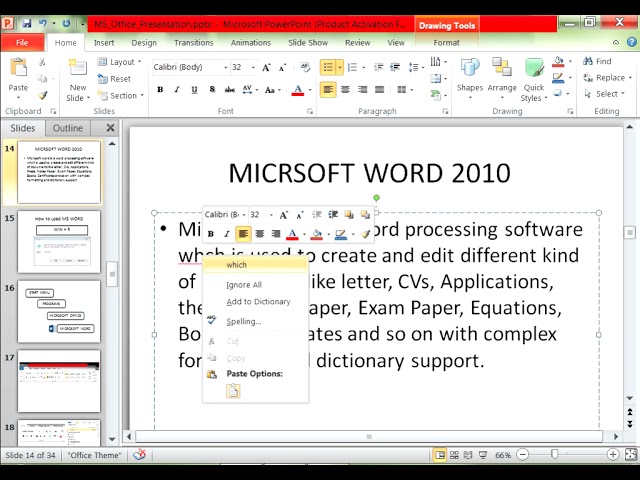The width and height of the screenshot is (640, 480).
Task: Switch to the Transitions tab
Action: [x=193, y=42]
